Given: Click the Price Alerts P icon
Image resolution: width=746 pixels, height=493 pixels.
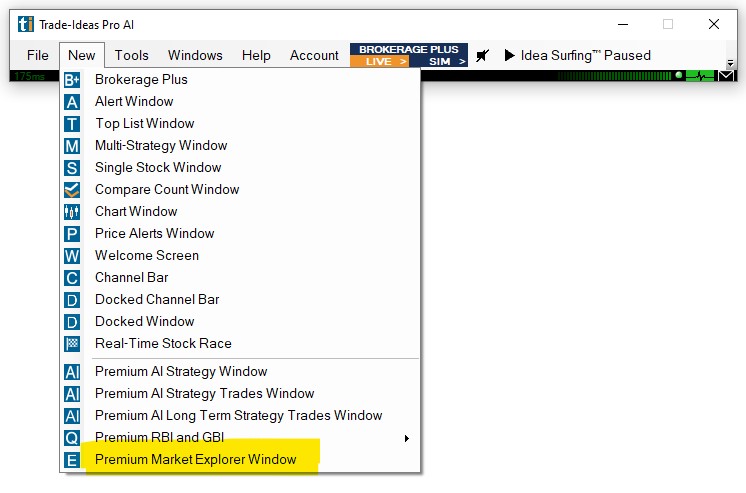Looking at the screenshot, I should click(72, 234).
